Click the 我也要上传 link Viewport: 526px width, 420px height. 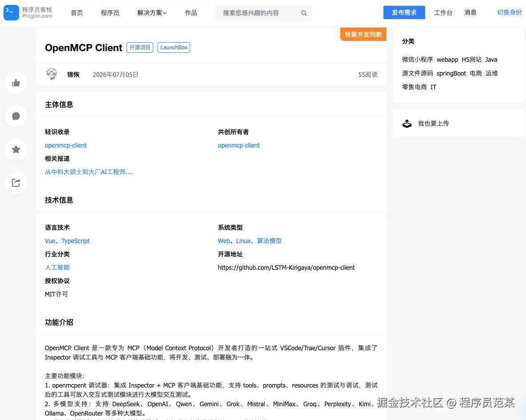click(x=434, y=124)
